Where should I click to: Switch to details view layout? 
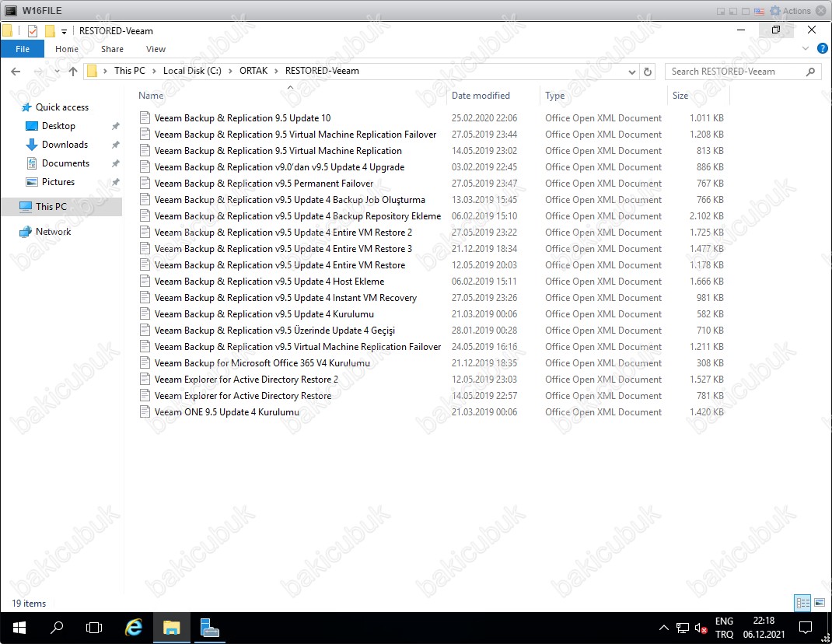coord(802,603)
